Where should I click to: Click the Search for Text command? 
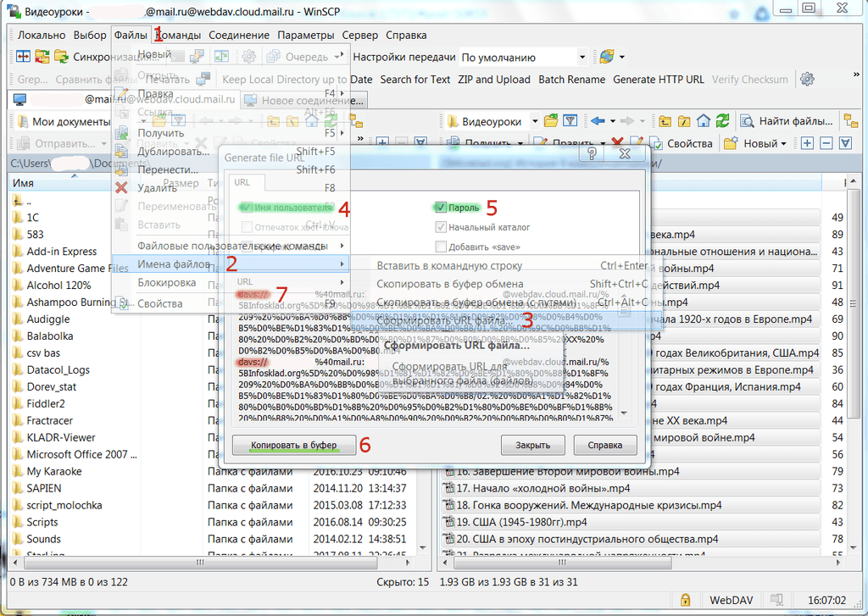point(415,79)
